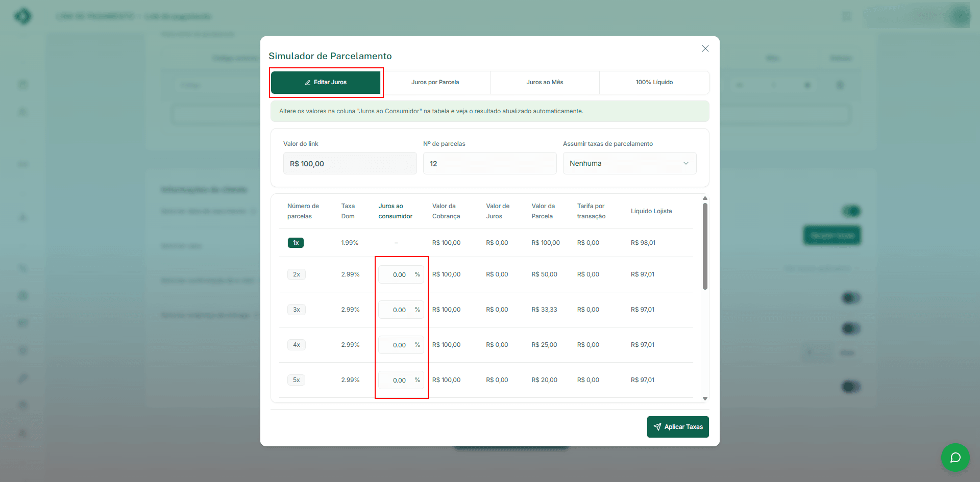Expand the Assumir taxas de parcelamento dropdown
This screenshot has height=482, width=980.
629,164
